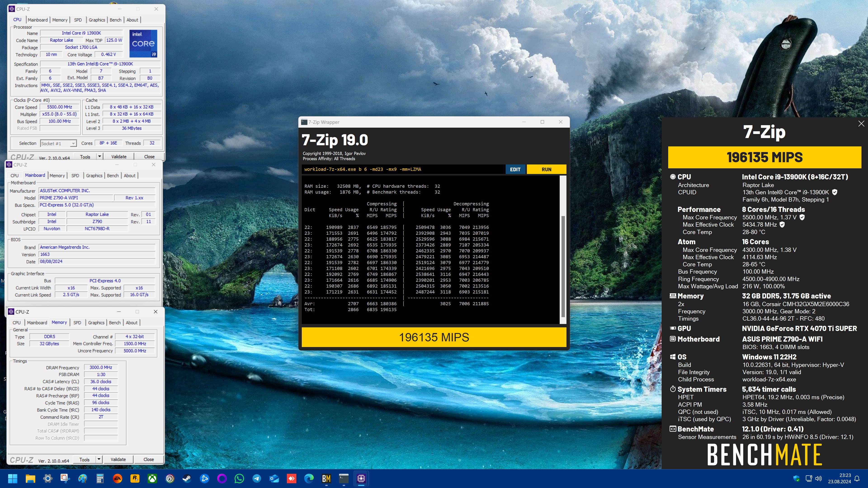Viewport: 868px width, 488px height.
Task: Click Close button in bottom CPU-Z window
Action: (x=149, y=459)
